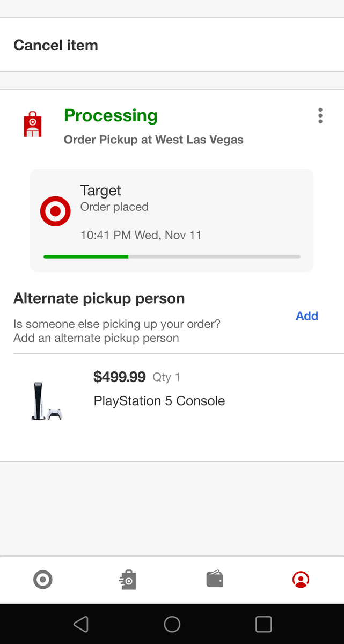Open the three-dot order options menu
The width and height of the screenshot is (344, 644).
pyautogui.click(x=320, y=116)
